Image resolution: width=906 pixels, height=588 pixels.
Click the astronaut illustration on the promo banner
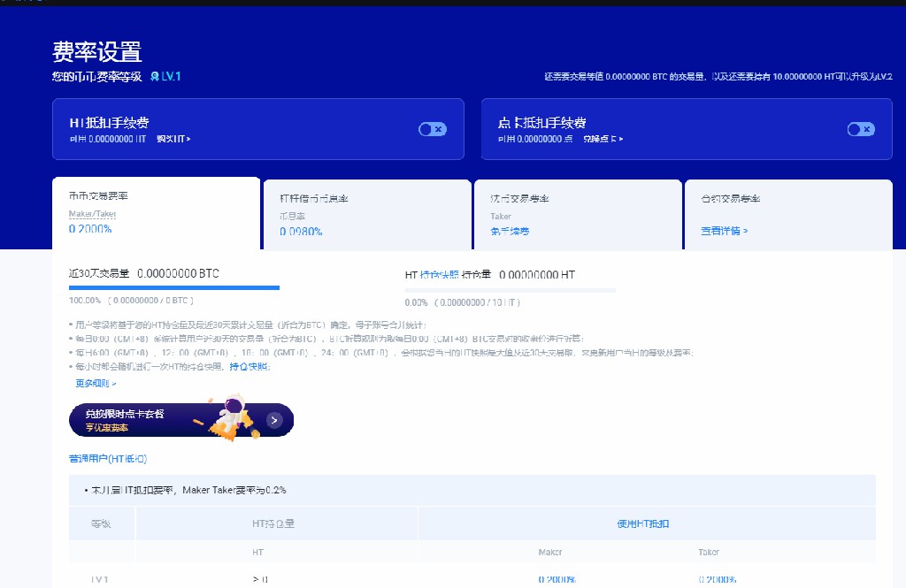(223, 418)
